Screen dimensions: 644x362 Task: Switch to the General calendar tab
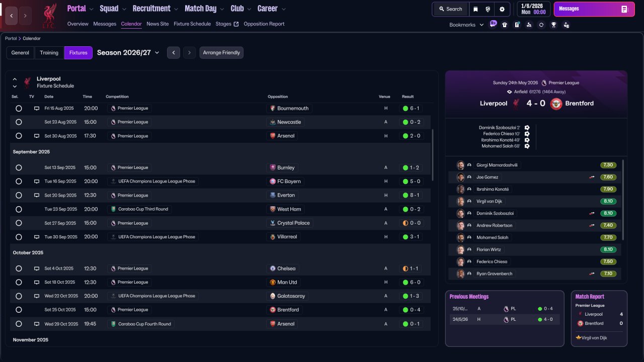20,53
